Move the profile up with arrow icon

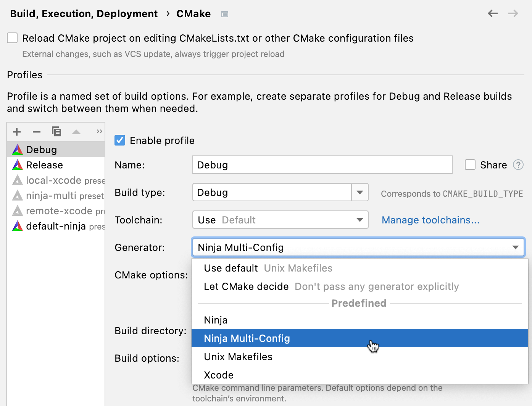[x=76, y=132]
